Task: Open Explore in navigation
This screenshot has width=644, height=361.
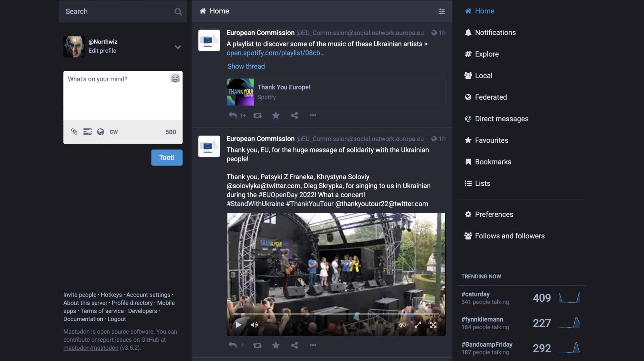Action: point(481,54)
